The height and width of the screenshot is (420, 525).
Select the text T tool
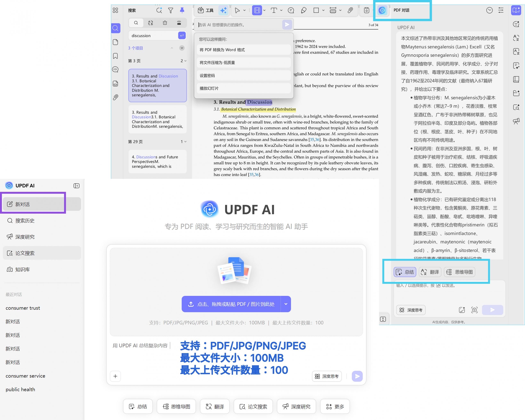click(x=274, y=10)
